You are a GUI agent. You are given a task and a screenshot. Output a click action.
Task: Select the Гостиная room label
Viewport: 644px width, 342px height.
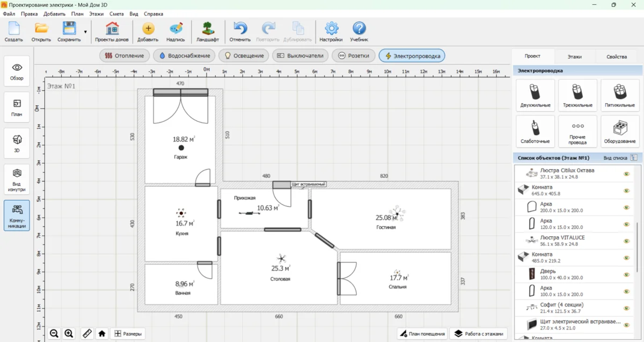point(386,227)
